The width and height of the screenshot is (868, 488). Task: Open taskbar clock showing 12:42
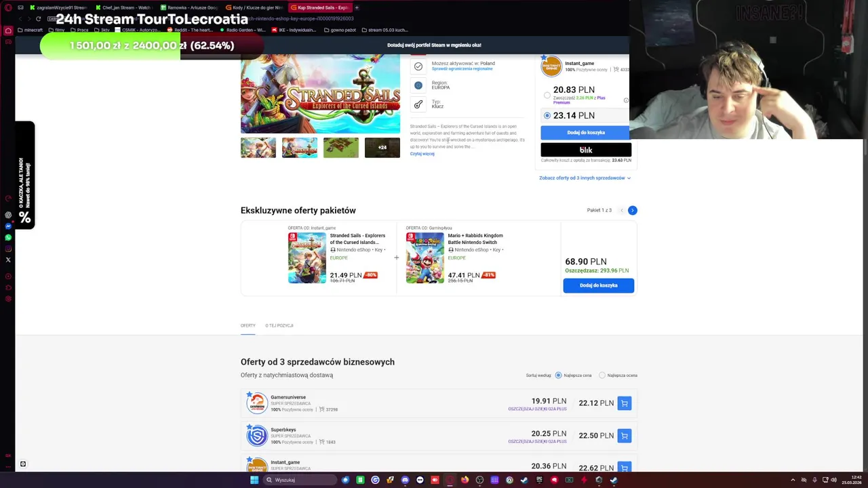[x=852, y=480]
